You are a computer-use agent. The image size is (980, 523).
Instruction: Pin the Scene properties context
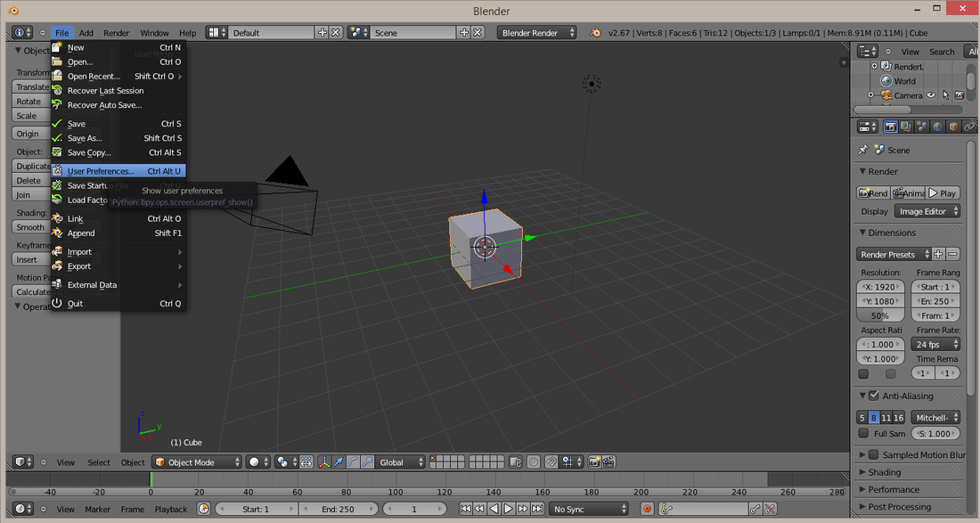click(x=863, y=150)
